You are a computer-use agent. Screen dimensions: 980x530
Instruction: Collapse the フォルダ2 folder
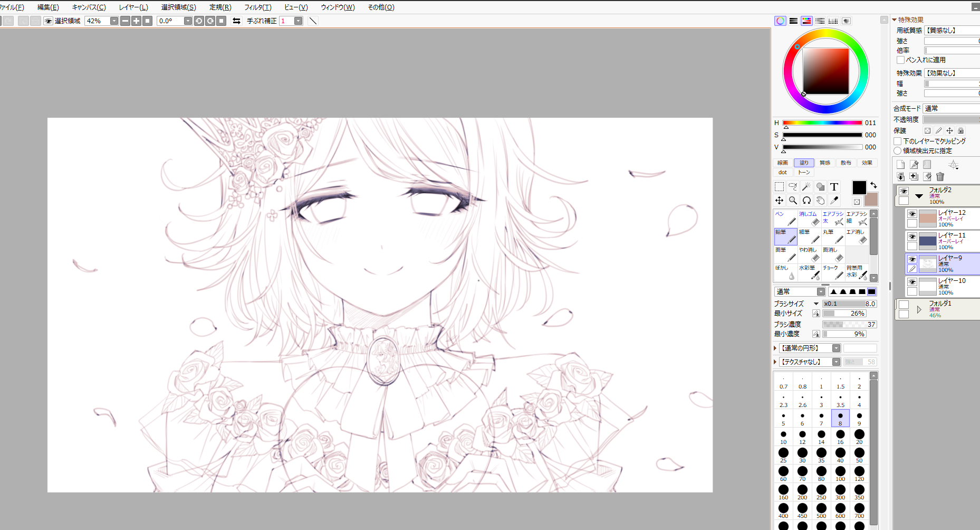coord(919,196)
